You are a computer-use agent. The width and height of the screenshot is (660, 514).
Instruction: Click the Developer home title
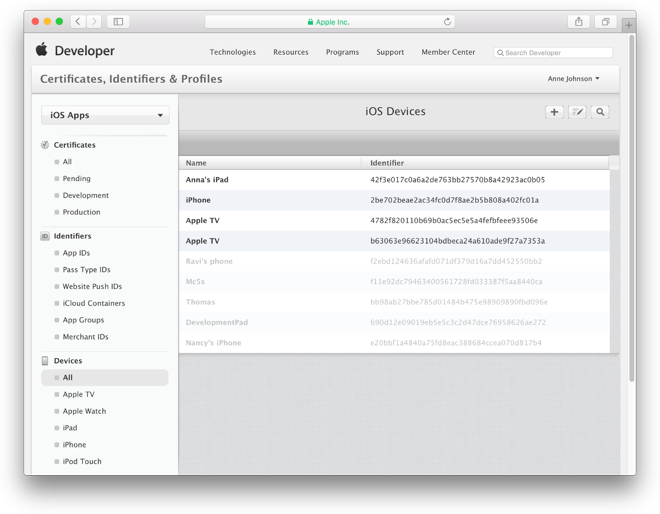[x=84, y=51]
